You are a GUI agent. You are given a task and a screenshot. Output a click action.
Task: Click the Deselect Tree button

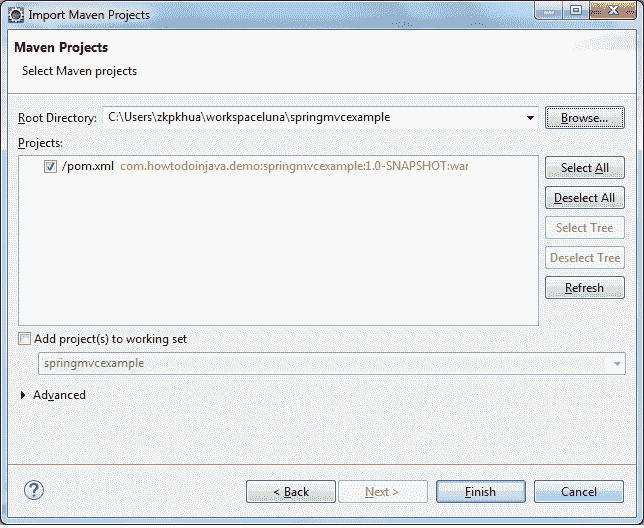point(584,257)
